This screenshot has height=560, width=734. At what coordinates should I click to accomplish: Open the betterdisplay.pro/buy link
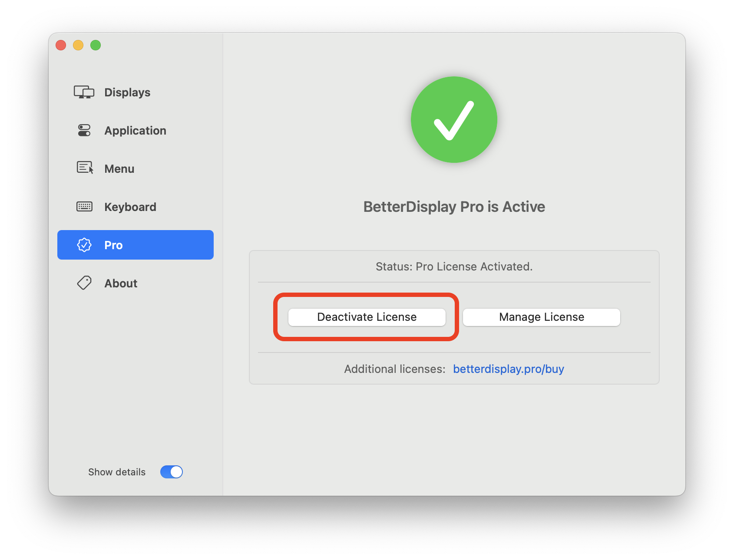click(508, 369)
